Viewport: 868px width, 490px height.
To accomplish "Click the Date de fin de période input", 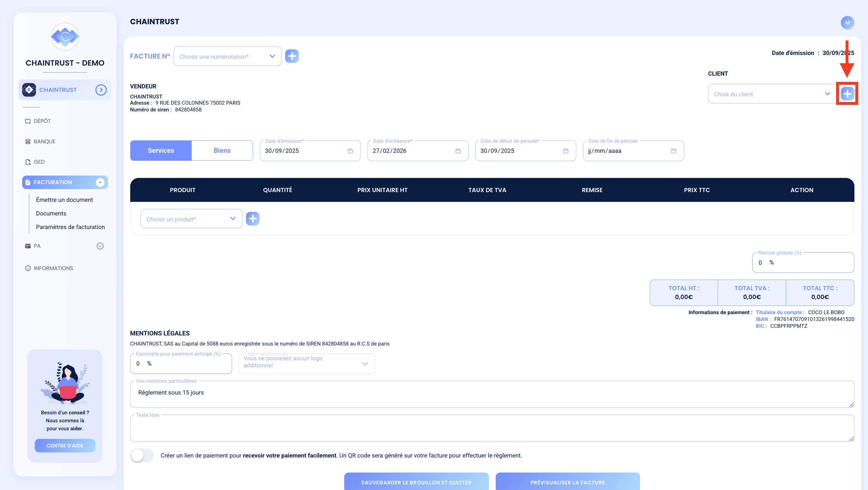I will [x=633, y=151].
